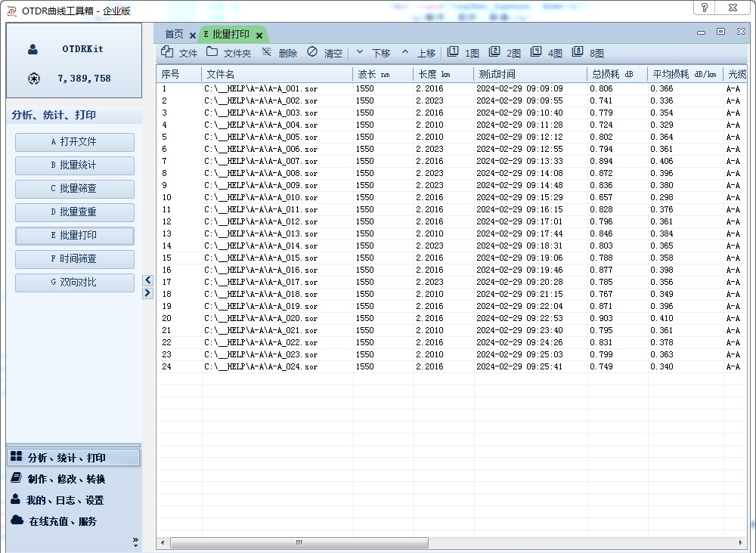Click the File (文件) toolbar icon
Viewport: 756px width, 553px height.
tap(168, 52)
